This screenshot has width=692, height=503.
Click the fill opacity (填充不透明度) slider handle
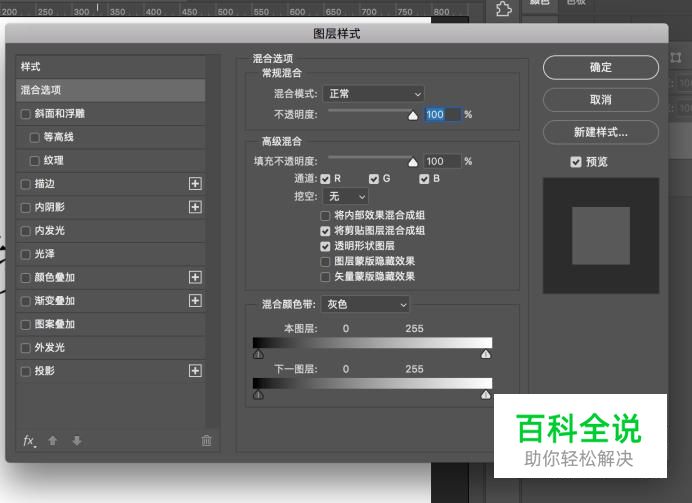[413, 162]
